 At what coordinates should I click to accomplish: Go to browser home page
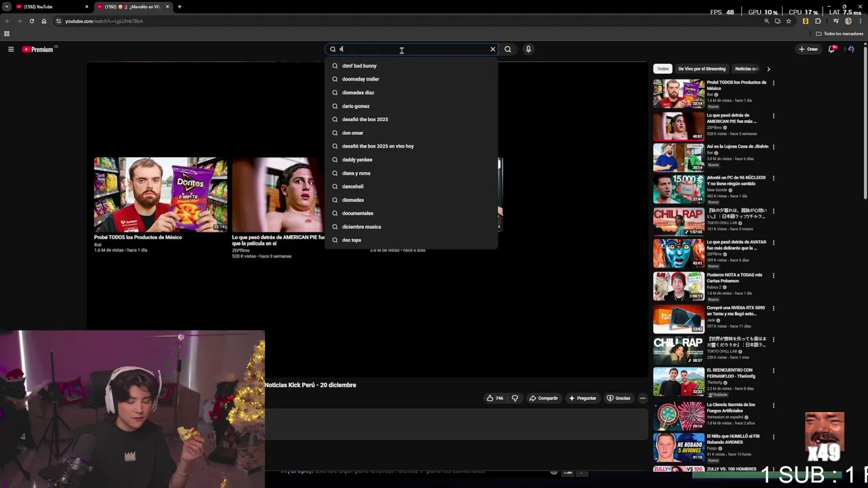pyautogui.click(x=44, y=21)
